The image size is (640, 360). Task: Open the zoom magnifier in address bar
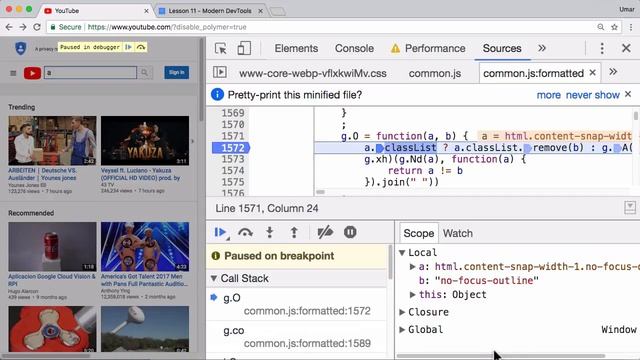tap(600, 27)
